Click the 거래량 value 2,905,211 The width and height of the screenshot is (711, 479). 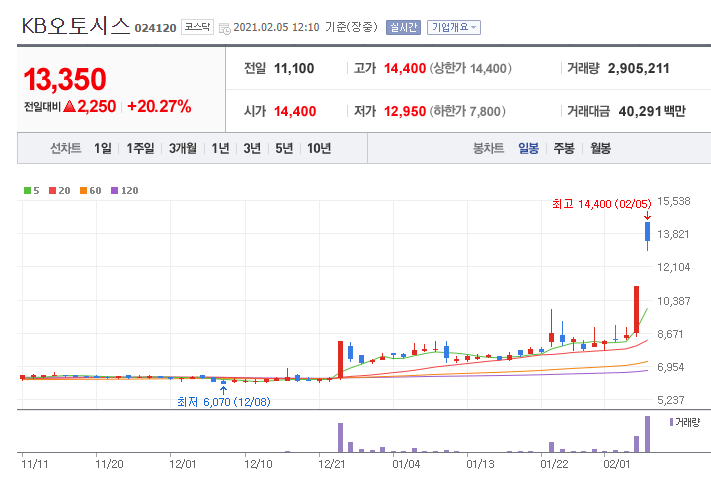(x=638, y=68)
